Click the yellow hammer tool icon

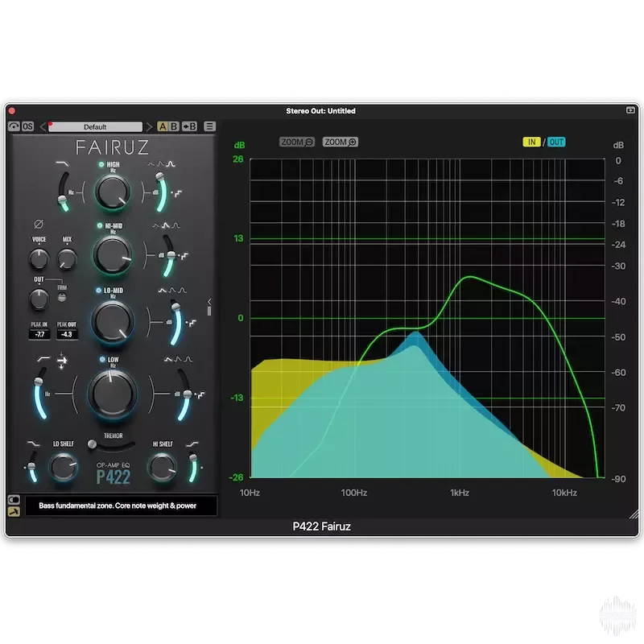click(14, 512)
